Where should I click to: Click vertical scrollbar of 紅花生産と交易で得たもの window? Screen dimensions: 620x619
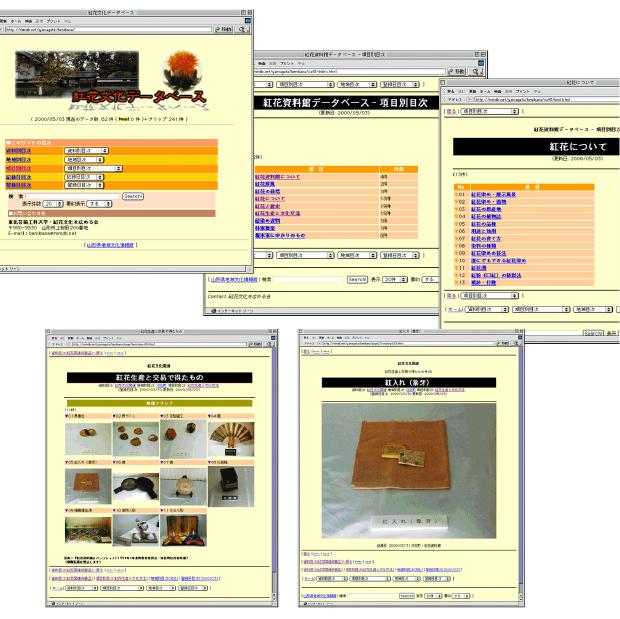point(274,473)
